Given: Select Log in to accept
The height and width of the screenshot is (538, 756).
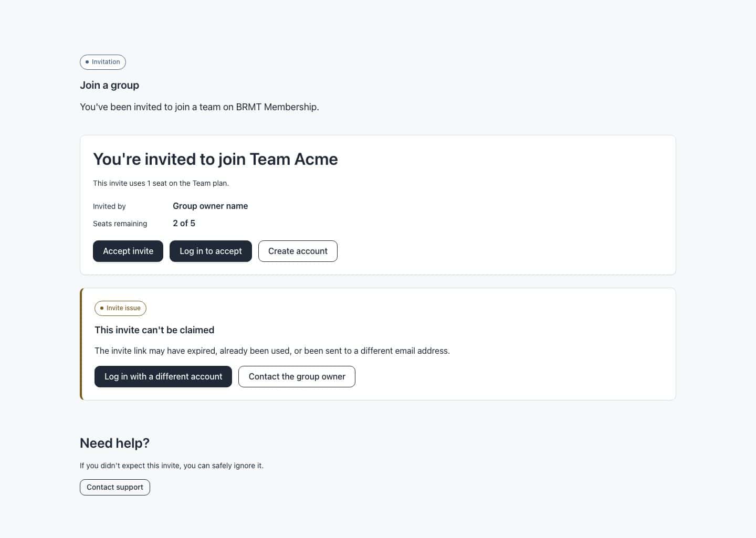Looking at the screenshot, I should pyautogui.click(x=211, y=251).
